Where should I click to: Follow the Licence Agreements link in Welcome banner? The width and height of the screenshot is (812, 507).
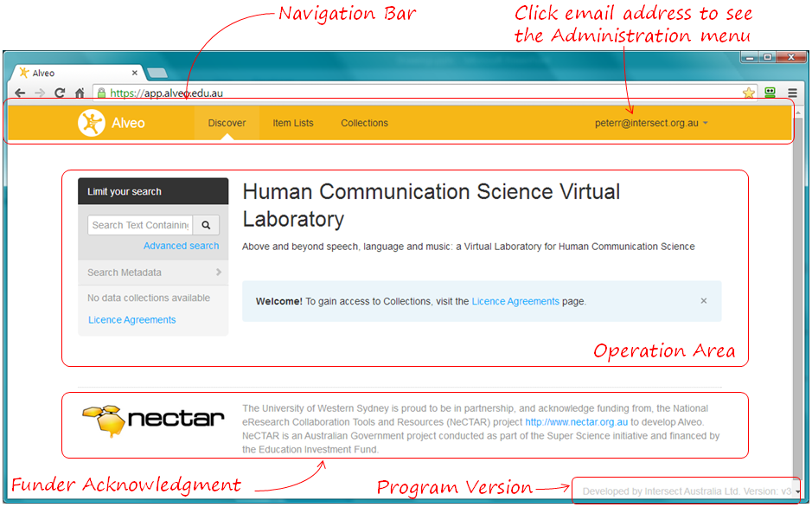click(x=515, y=301)
